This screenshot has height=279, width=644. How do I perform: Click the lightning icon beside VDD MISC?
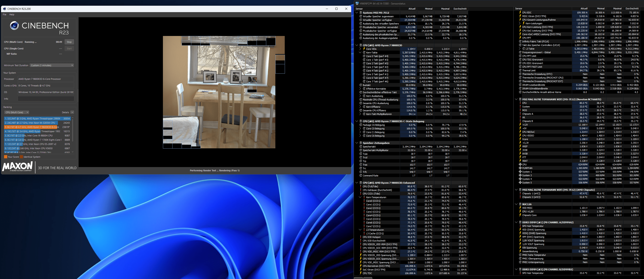(520, 208)
